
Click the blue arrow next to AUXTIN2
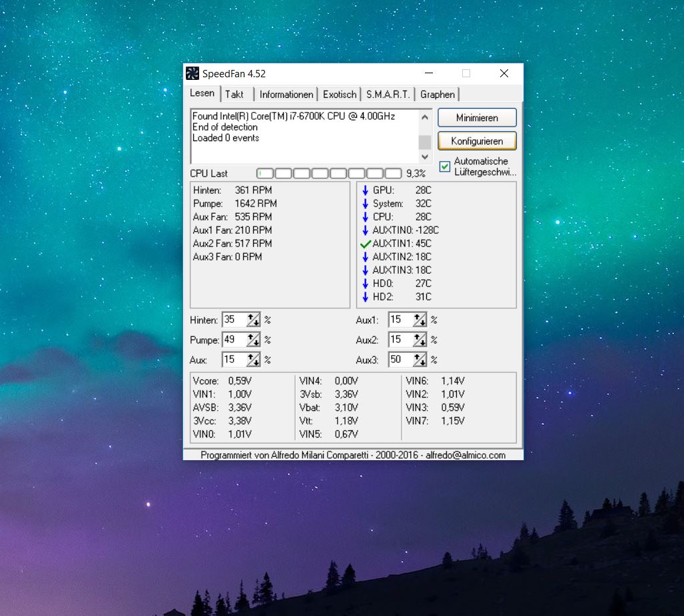pos(366,257)
